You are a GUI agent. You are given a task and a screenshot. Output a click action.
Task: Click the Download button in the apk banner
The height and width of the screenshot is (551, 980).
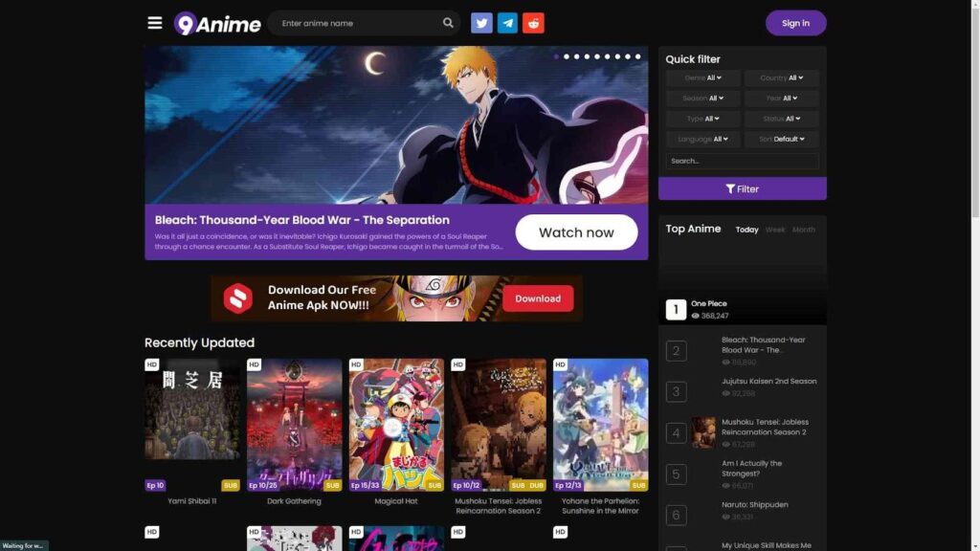(537, 298)
